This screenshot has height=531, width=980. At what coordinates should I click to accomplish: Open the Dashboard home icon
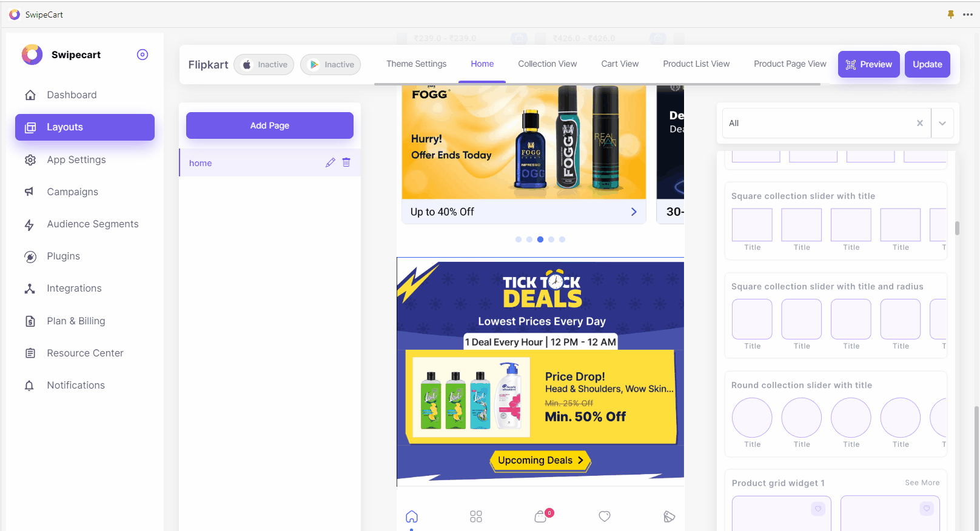click(30, 95)
